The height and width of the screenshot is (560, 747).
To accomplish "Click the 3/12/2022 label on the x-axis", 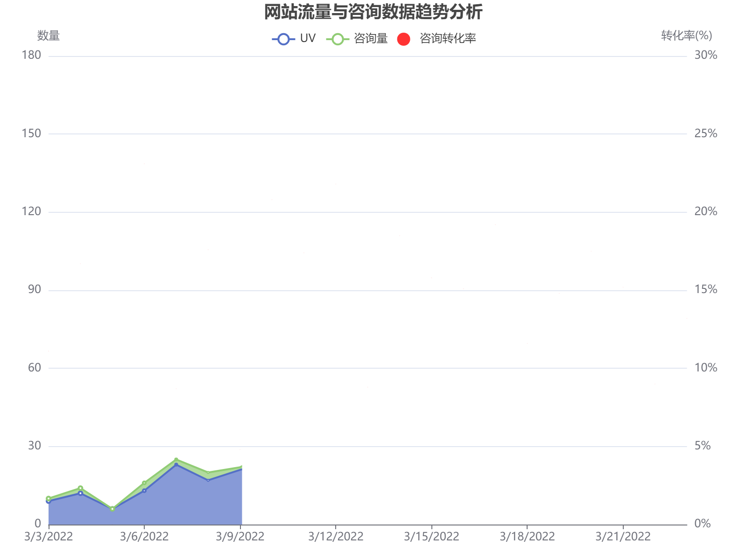I will tap(335, 537).
